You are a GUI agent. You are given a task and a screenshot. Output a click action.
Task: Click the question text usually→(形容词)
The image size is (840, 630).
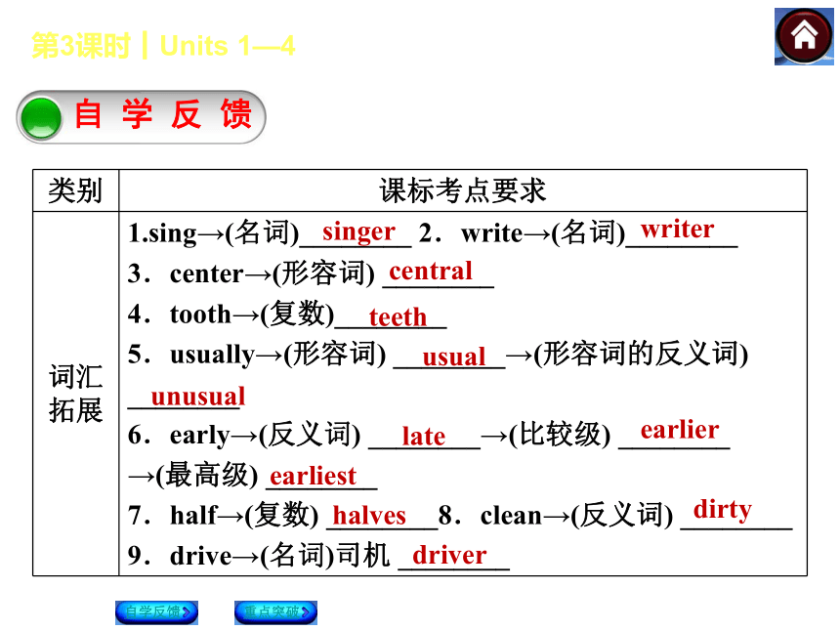click(x=277, y=355)
